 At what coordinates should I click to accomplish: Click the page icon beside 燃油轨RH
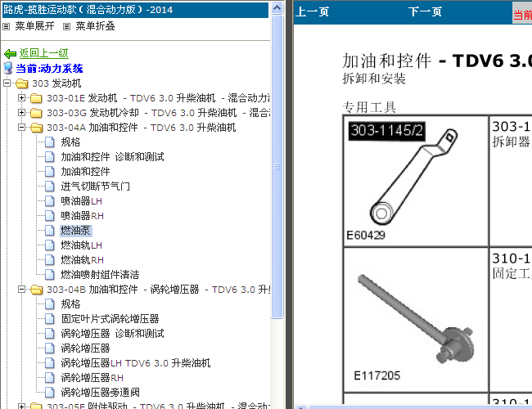[x=50, y=260]
